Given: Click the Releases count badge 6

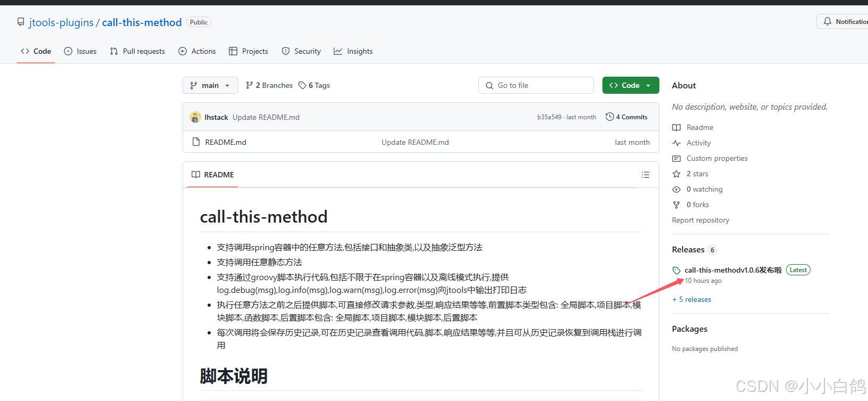Looking at the screenshot, I should click(713, 250).
